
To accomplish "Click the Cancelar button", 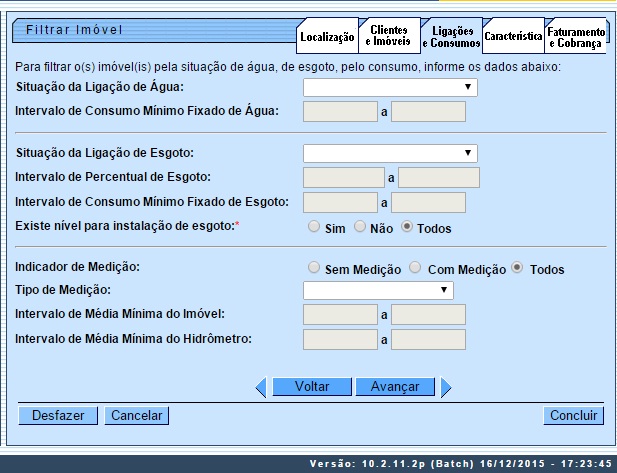I will pyautogui.click(x=135, y=415).
